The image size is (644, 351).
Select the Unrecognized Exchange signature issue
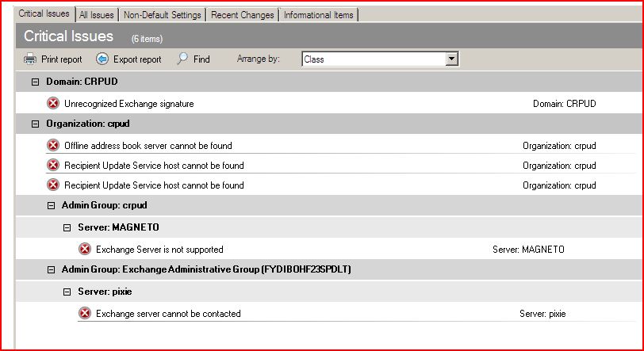(128, 104)
